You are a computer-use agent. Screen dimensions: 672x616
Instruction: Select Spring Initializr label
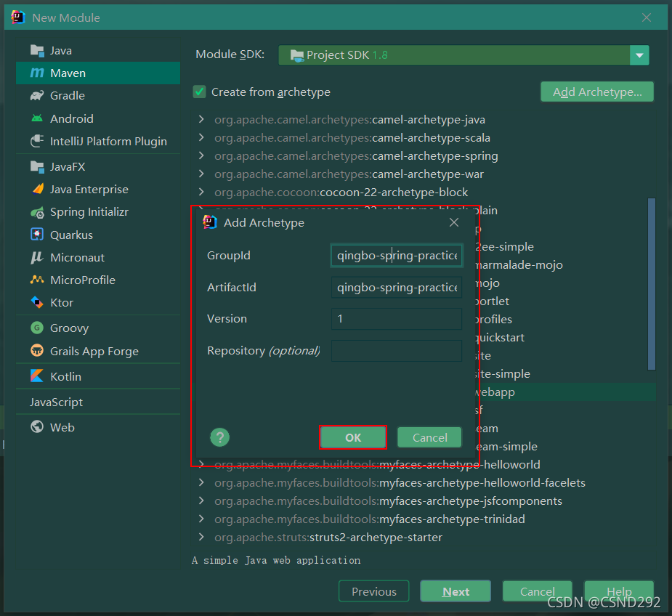coord(89,212)
